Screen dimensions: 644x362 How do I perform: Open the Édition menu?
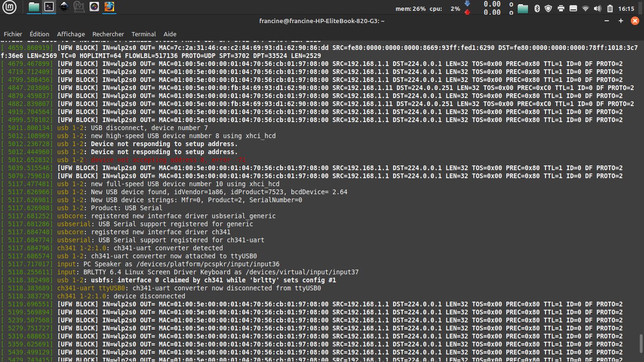coord(39,34)
